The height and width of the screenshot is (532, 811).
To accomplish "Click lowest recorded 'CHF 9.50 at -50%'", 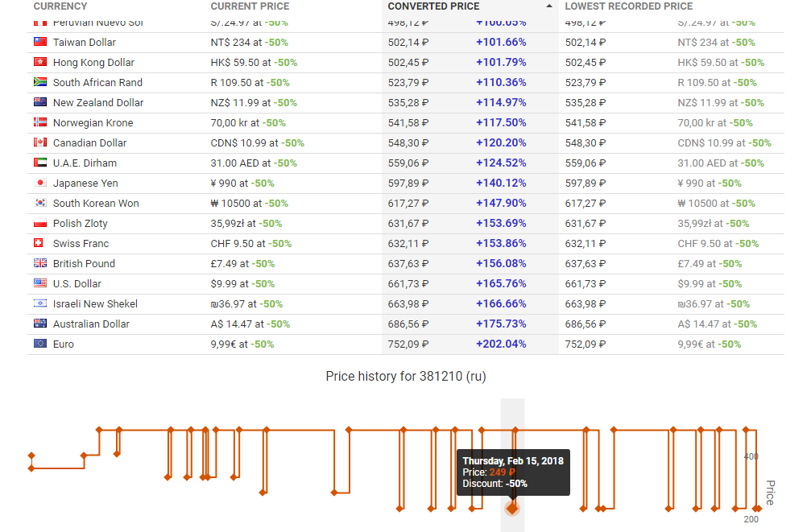I will 718,244.
